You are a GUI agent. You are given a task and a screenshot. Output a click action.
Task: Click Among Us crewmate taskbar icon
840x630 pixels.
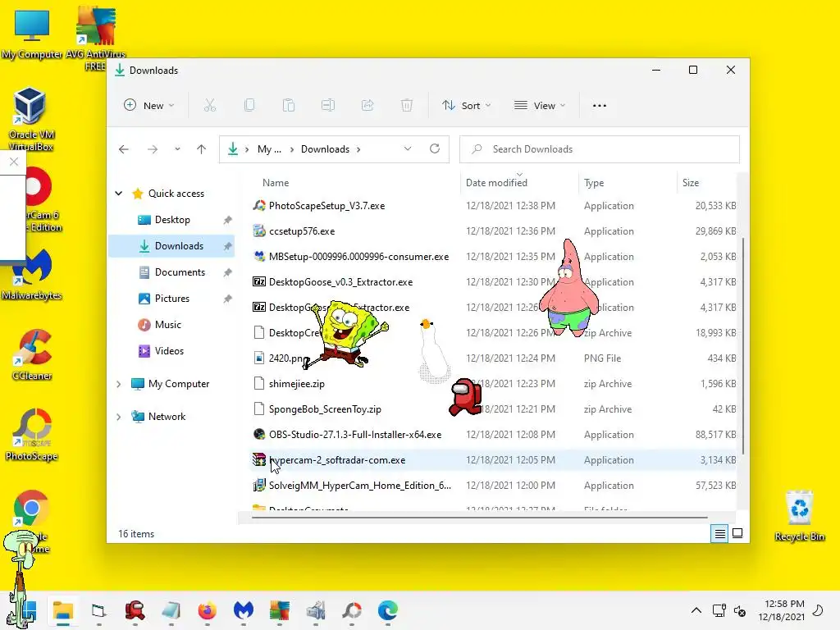(135, 610)
